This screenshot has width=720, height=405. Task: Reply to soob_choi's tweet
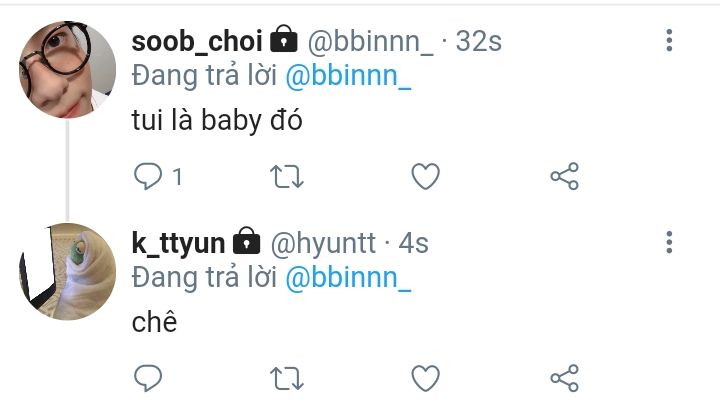coord(148,177)
